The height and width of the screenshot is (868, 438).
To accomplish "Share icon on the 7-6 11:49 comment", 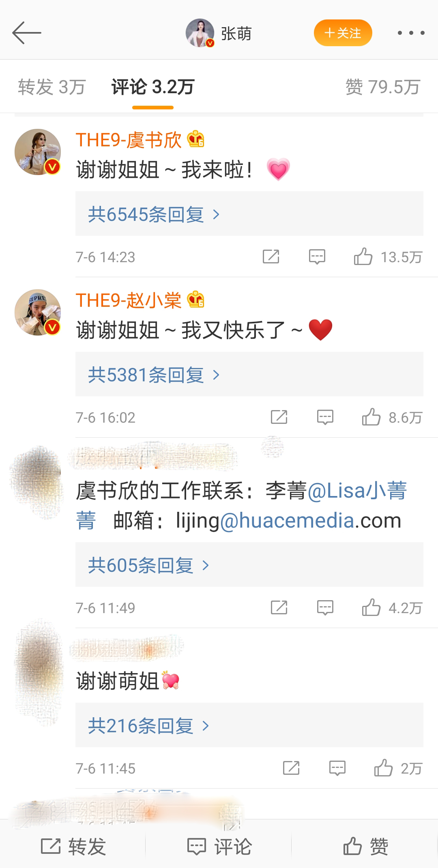I will (x=279, y=607).
